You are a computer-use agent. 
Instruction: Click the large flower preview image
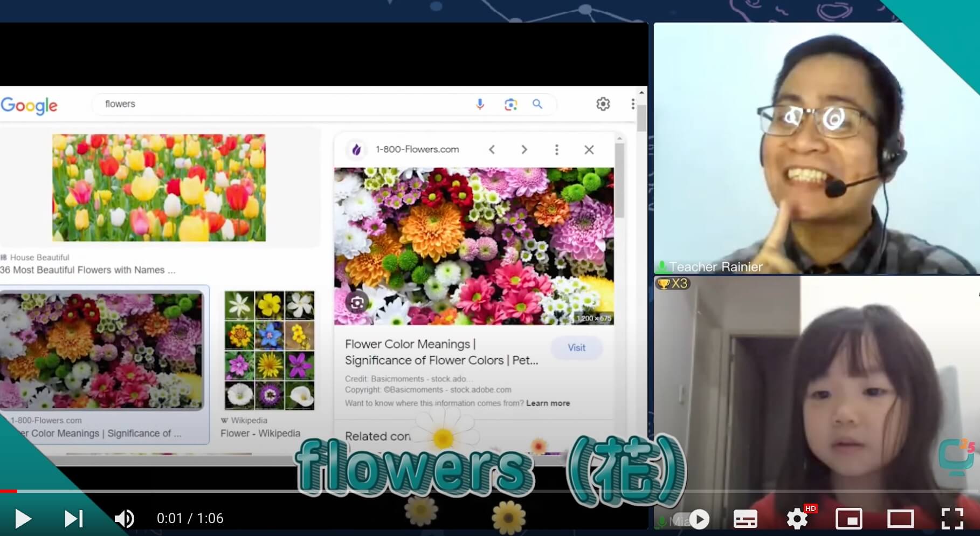pos(474,246)
